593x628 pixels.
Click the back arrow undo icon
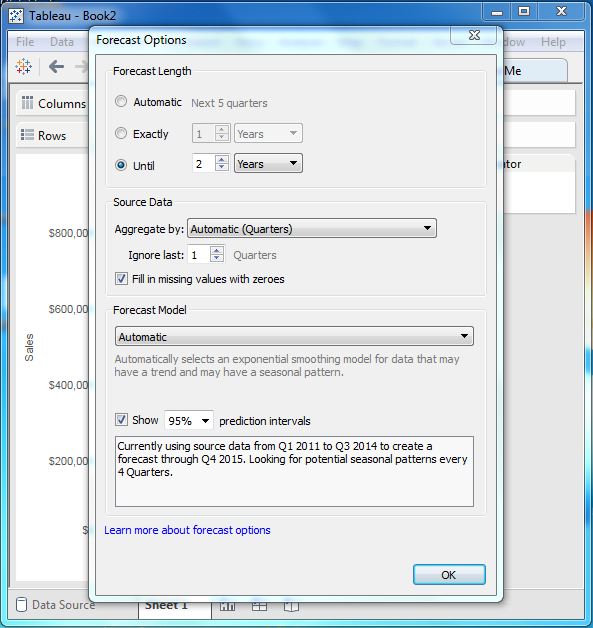pos(56,66)
